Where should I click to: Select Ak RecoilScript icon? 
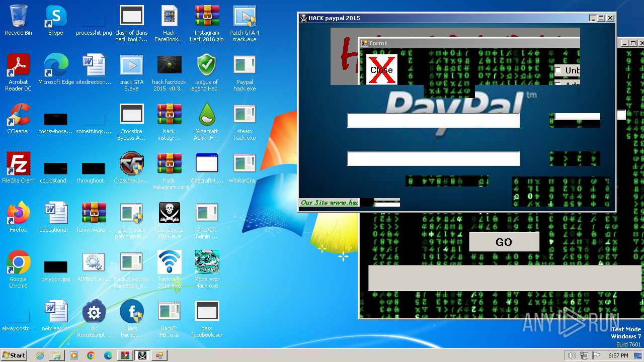coord(94,319)
